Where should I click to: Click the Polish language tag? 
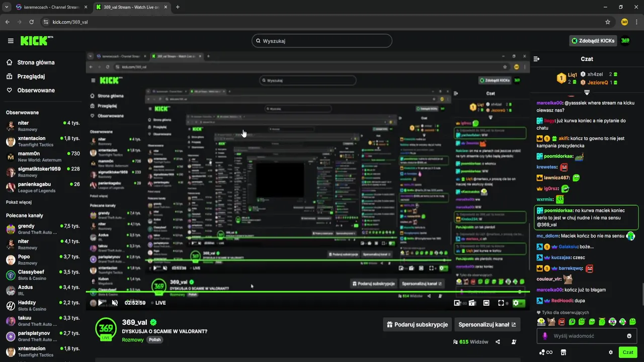154,340
